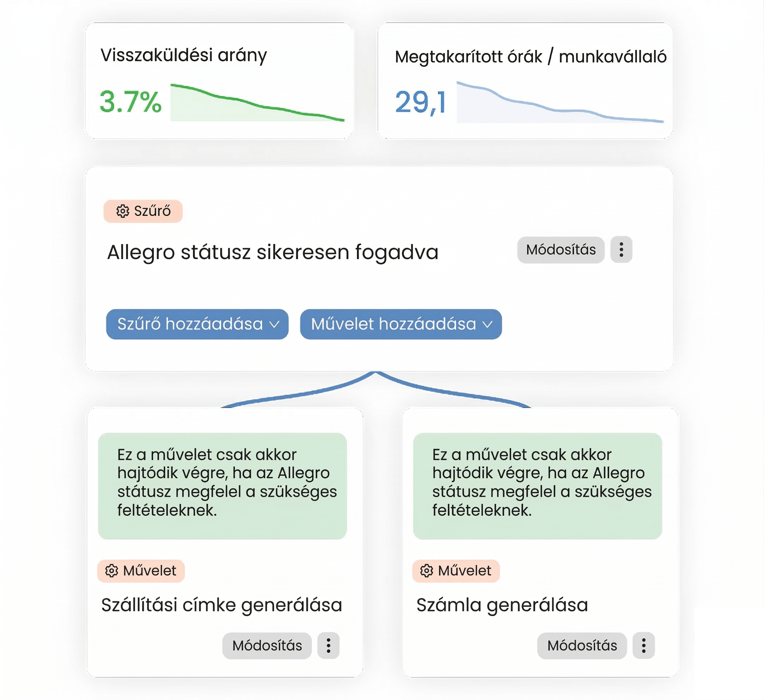Screen dimensions: 764x700
Task: Click Módosítás for Szállítási címke generálása
Action: click(267, 645)
